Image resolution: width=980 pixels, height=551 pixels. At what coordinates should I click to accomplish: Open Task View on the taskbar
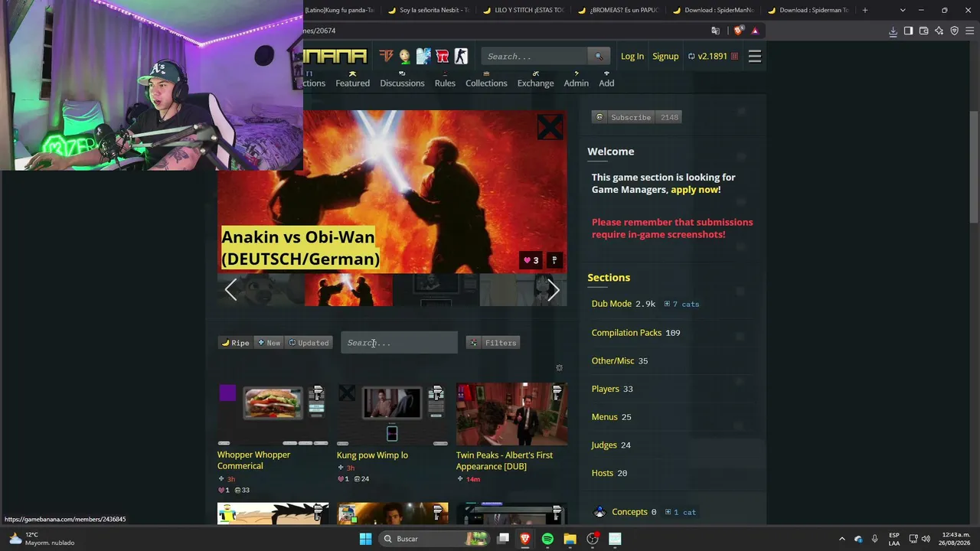pyautogui.click(x=503, y=539)
